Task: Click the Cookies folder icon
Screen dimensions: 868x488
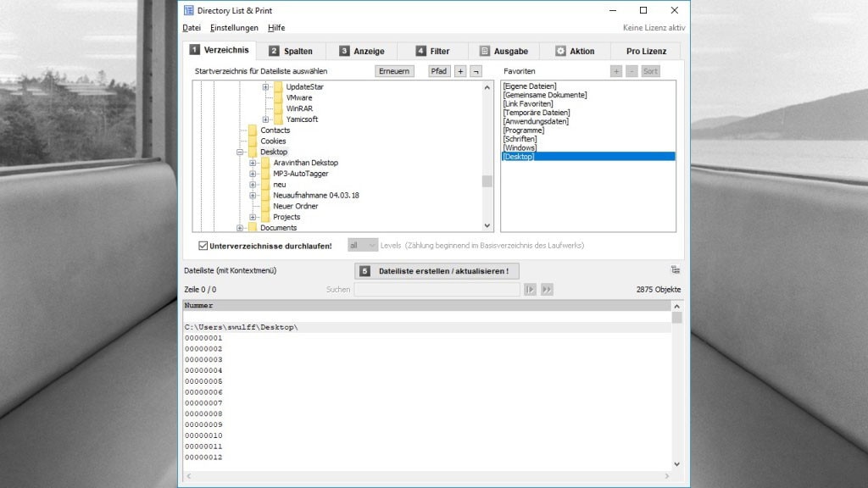Action: (253, 141)
